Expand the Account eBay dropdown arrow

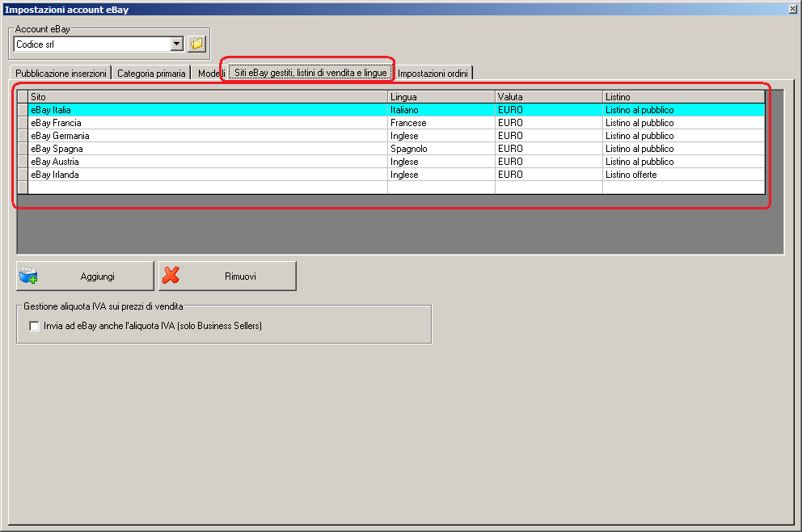click(177, 44)
